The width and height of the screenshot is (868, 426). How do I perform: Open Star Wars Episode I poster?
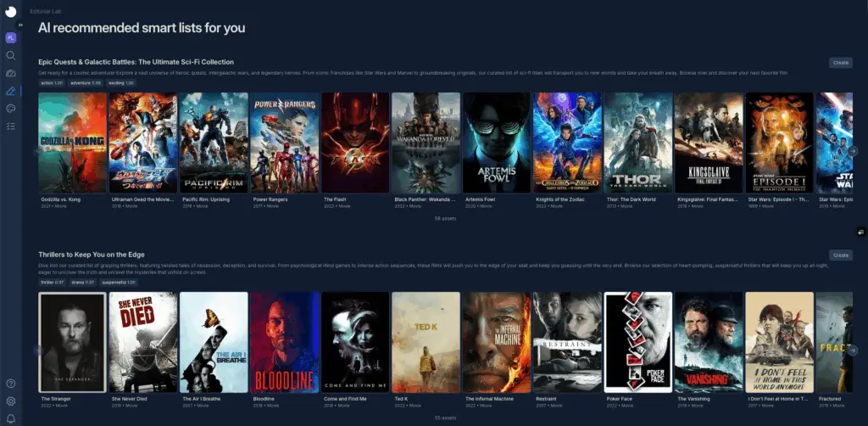pos(780,143)
